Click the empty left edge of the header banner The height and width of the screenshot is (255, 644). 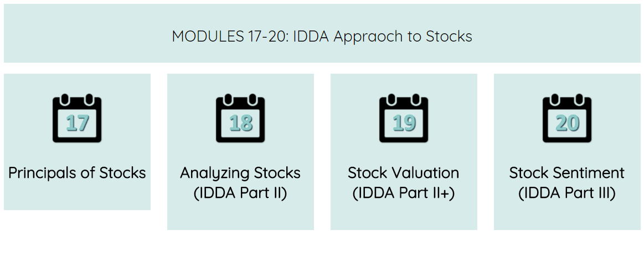[33, 34]
